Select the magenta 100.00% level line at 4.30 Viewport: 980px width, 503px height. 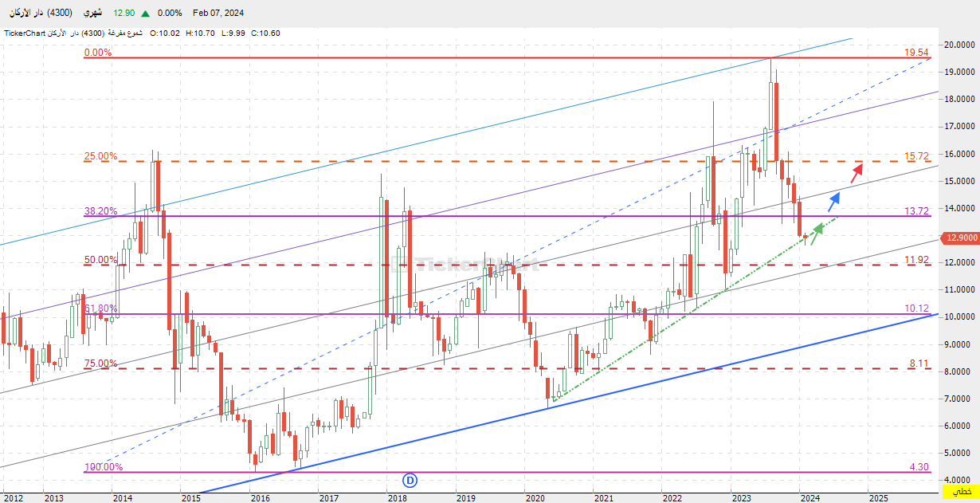tap(508, 472)
